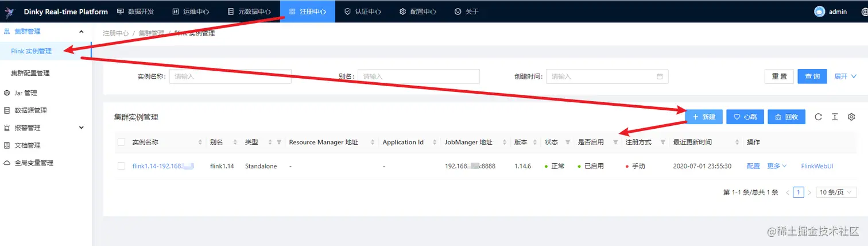Focus the 实例名称 input field
868x246 pixels.
(230, 76)
